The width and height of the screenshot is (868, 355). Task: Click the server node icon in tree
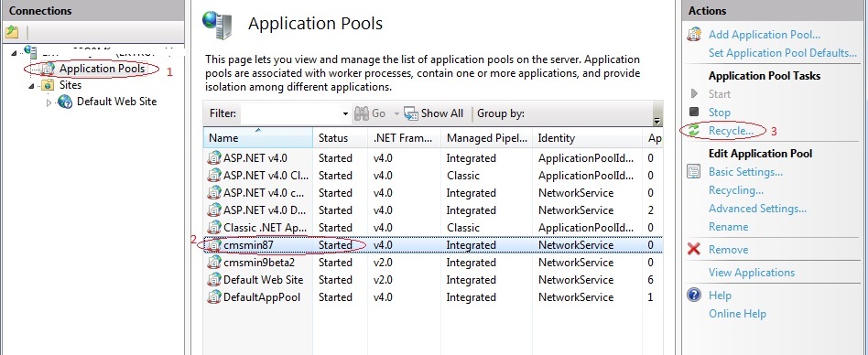coord(30,52)
